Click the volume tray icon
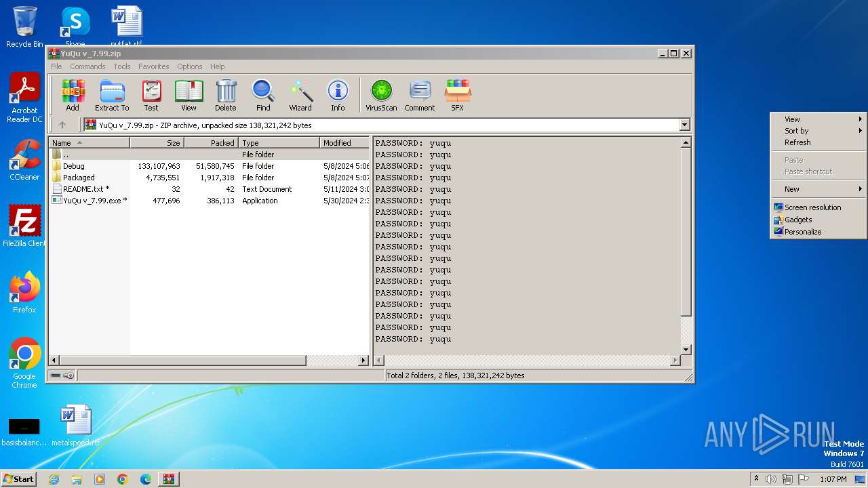 [771, 479]
